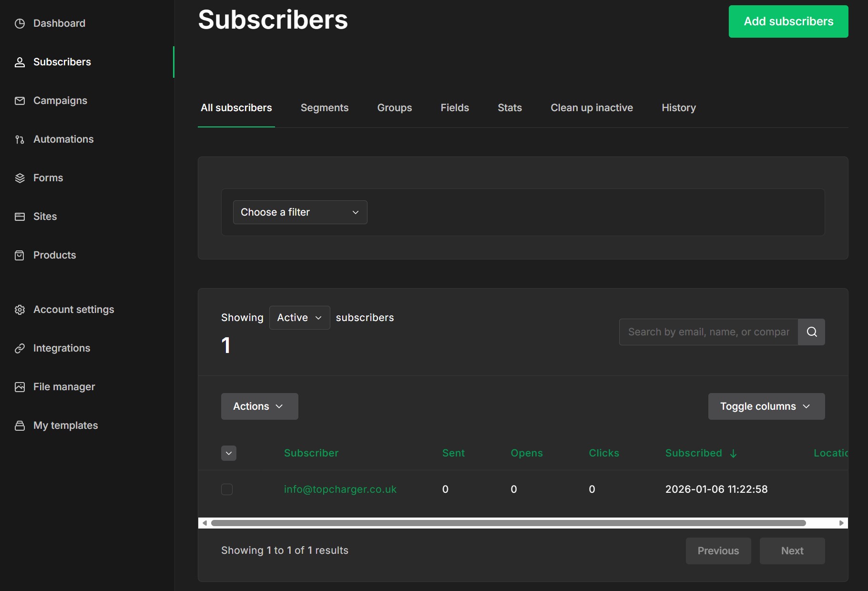Click the Forms icon in the sidebar
Viewport: 868px width, 591px height.
20,178
